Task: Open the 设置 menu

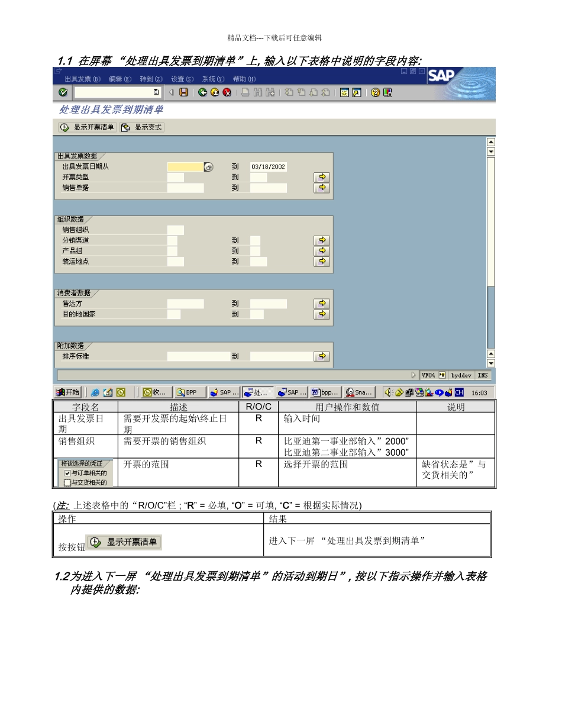Action: tap(182, 79)
